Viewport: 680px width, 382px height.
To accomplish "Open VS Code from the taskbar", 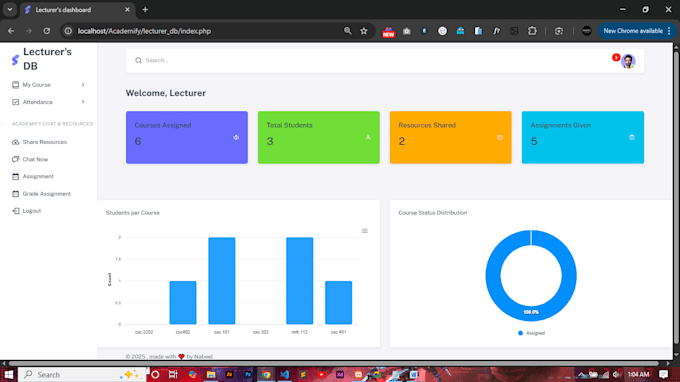I will tap(284, 374).
